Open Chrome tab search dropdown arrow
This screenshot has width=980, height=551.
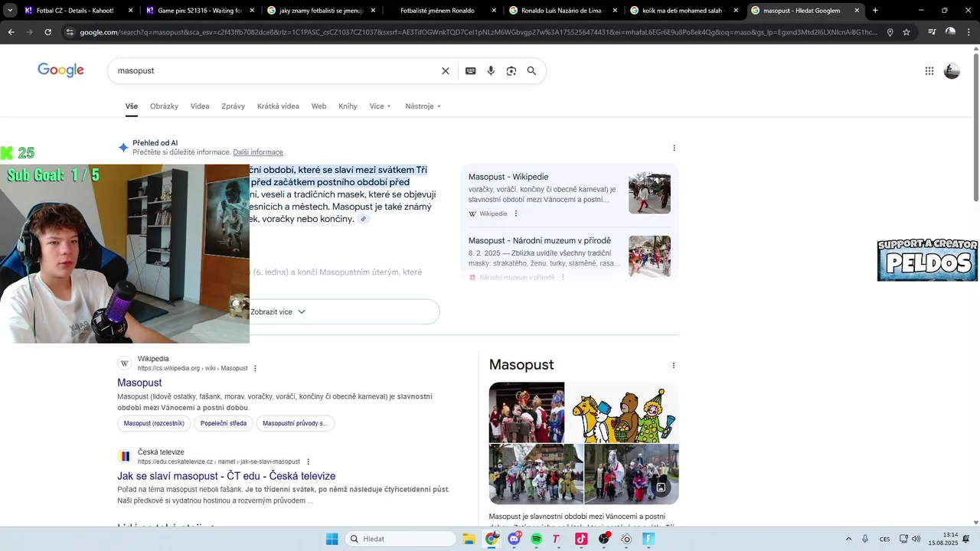pos(11,11)
